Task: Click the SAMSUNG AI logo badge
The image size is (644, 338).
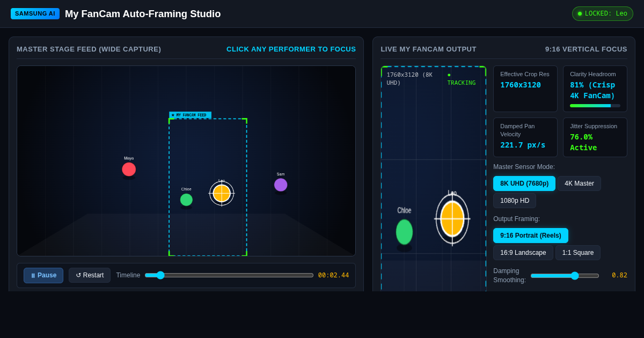Action: pos(35,13)
